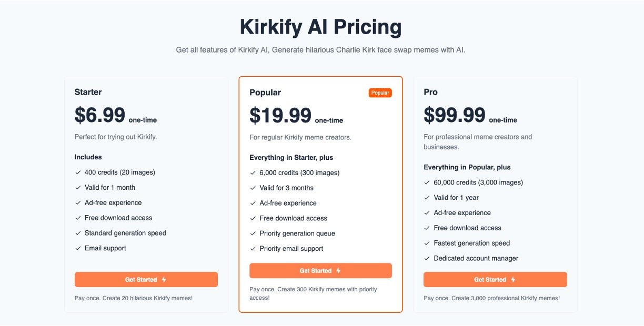Select the $6.99 Starter price
This screenshot has height=326, width=644.
[100, 115]
